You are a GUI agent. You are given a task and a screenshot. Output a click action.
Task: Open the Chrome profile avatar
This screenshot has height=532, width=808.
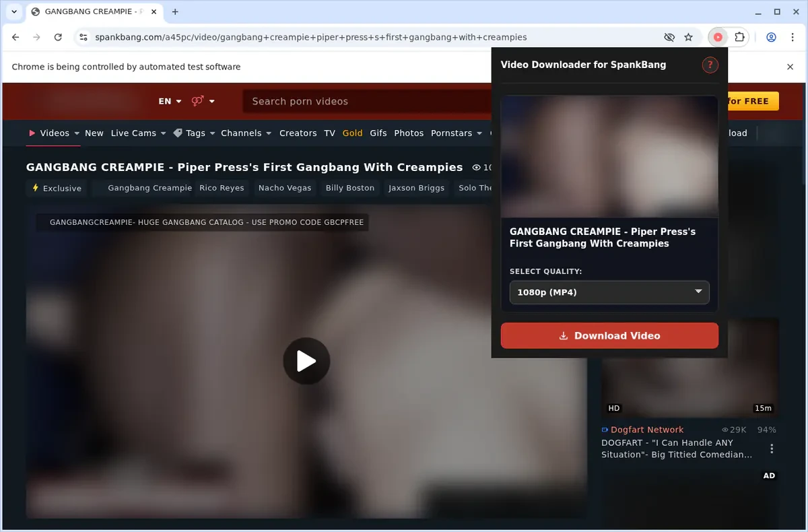pyautogui.click(x=771, y=38)
